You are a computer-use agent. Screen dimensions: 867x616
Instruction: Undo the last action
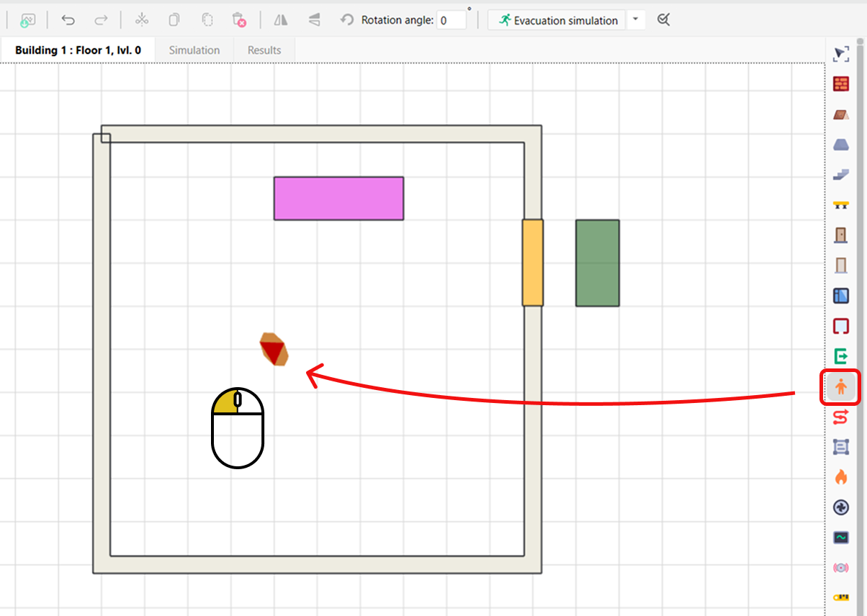tap(68, 20)
